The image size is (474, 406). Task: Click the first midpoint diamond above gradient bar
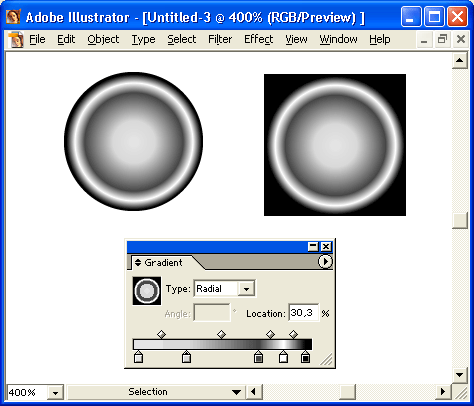(161, 334)
